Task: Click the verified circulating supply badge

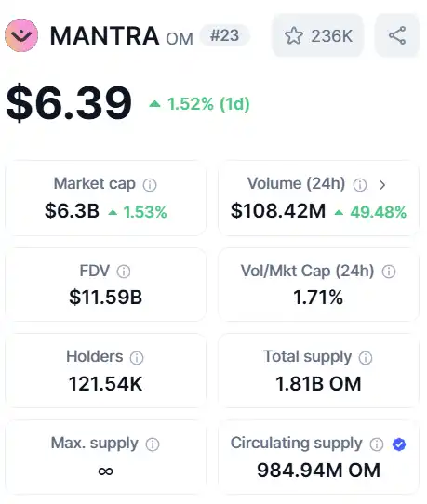Action: click(x=399, y=444)
